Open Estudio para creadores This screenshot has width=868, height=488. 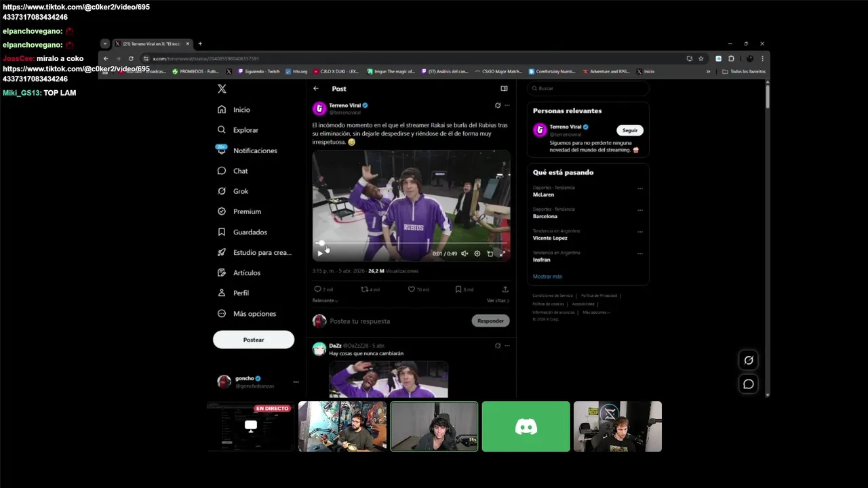click(x=254, y=252)
